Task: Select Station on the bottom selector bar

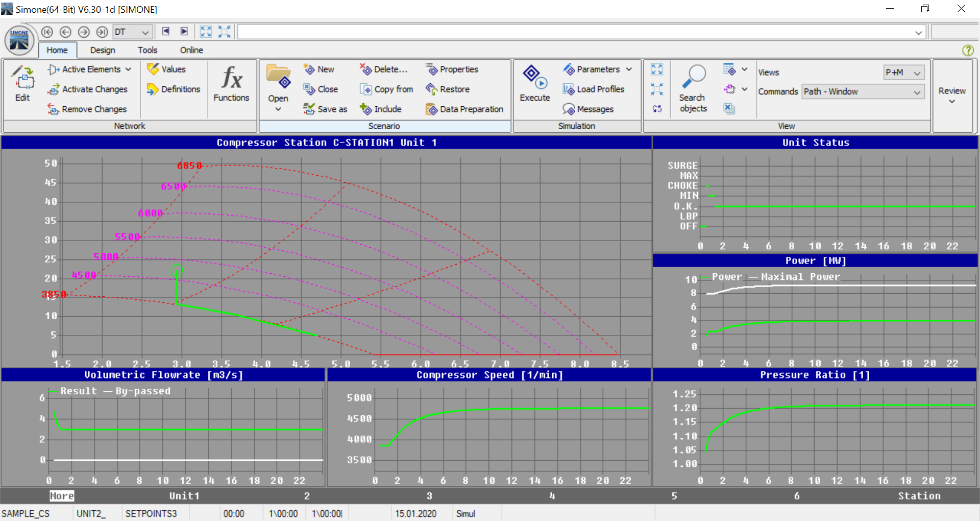Action: click(x=919, y=496)
